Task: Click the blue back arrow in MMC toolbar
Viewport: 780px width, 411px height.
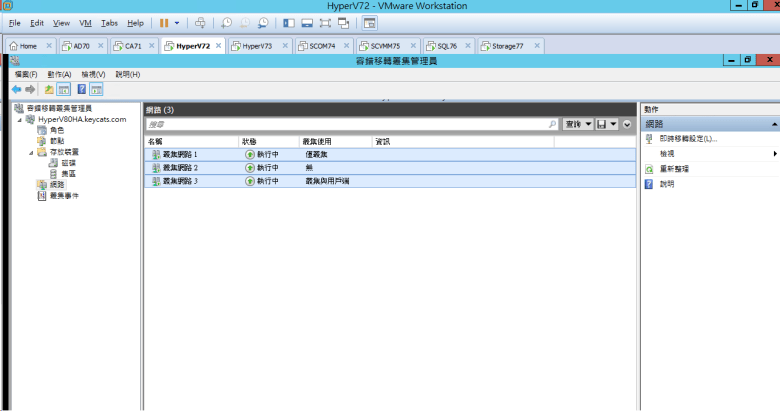Action: [x=16, y=89]
